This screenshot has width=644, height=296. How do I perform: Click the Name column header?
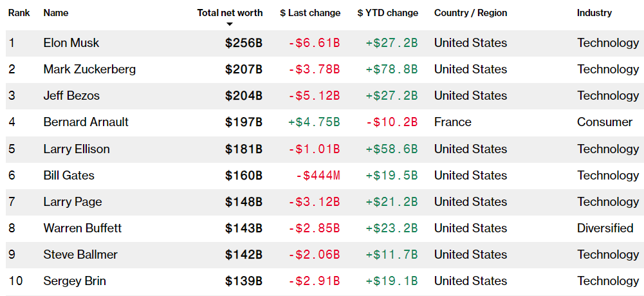pos(56,13)
